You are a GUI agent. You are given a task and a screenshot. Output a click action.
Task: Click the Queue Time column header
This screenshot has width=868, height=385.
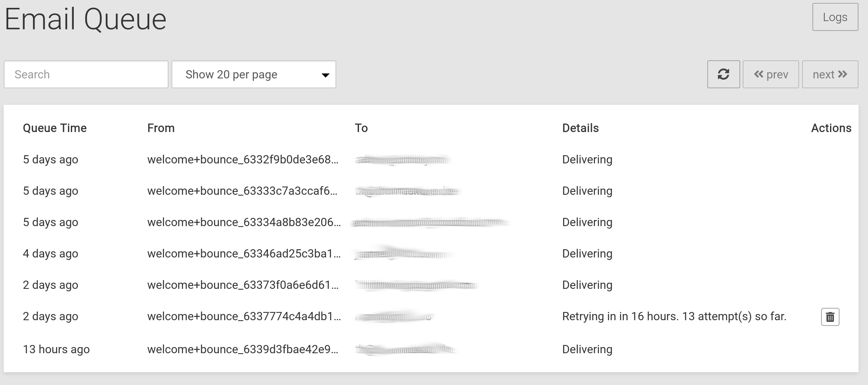click(x=55, y=128)
